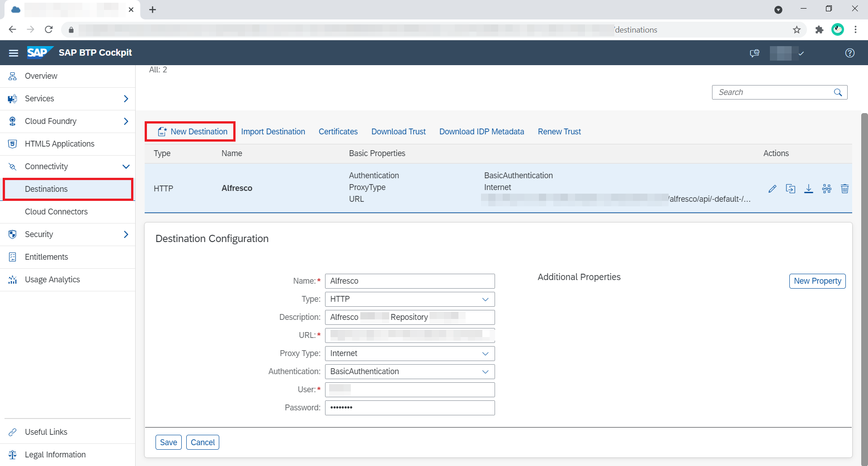Click into the destination Name input field
The width and height of the screenshot is (868, 466).
(410, 281)
